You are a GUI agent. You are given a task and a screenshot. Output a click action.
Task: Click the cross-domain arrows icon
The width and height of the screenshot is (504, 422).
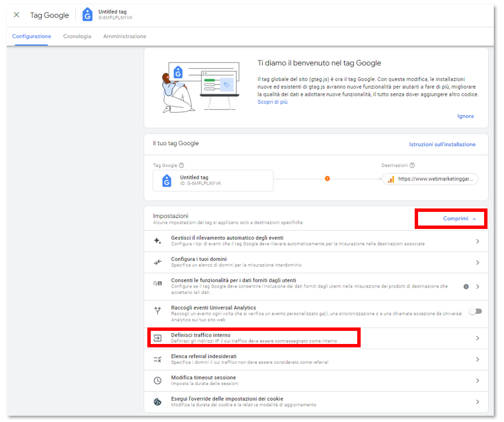click(158, 263)
